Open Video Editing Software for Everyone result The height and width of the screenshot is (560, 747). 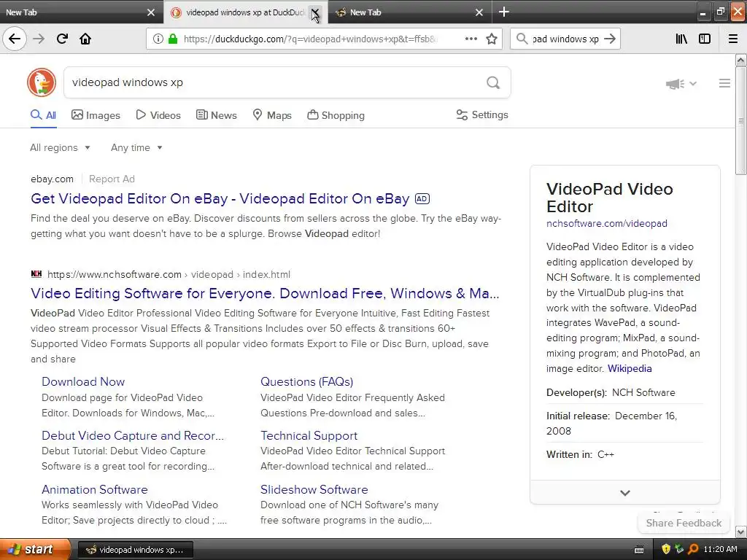click(x=265, y=293)
